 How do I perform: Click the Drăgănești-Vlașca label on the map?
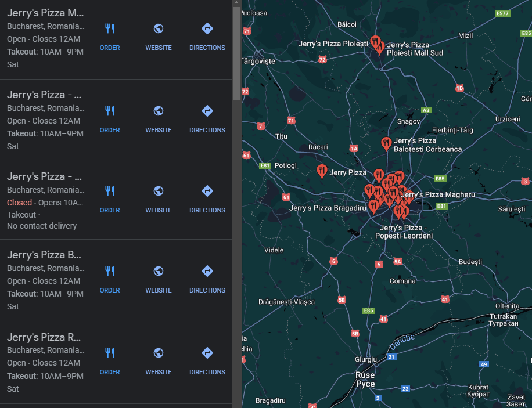tap(286, 302)
